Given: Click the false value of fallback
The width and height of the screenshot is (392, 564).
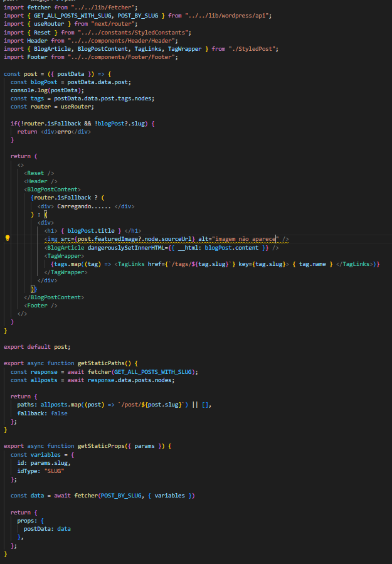Looking at the screenshot, I should 59,413.
